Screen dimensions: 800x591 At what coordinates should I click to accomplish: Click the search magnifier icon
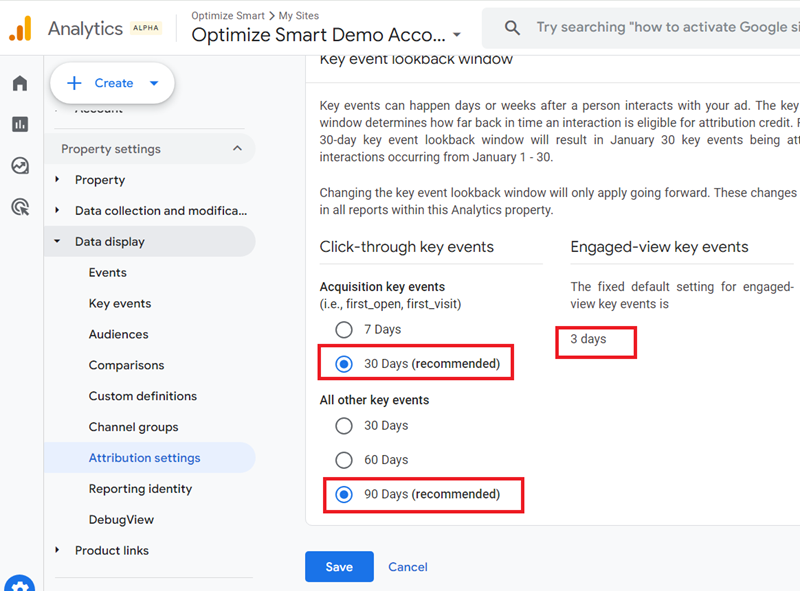pyautogui.click(x=512, y=28)
